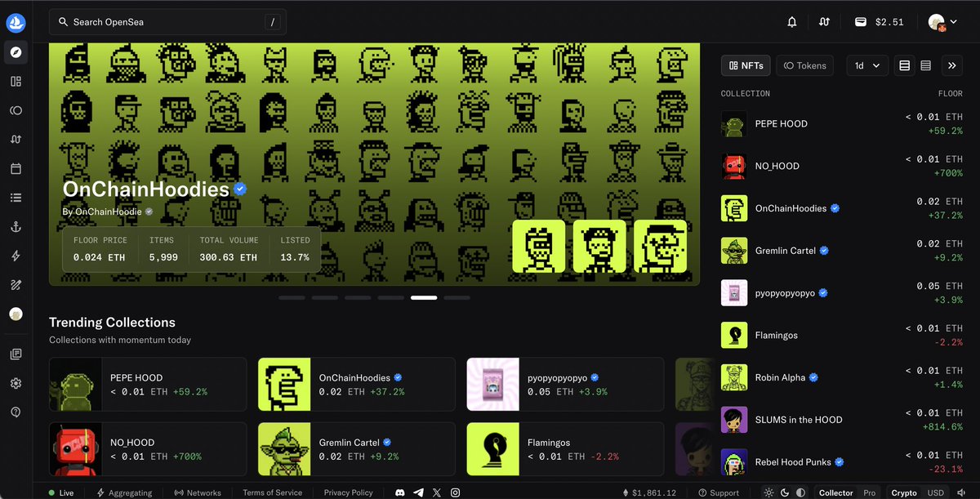Open the Flamingos trending card
980x499 pixels.
pos(566,449)
